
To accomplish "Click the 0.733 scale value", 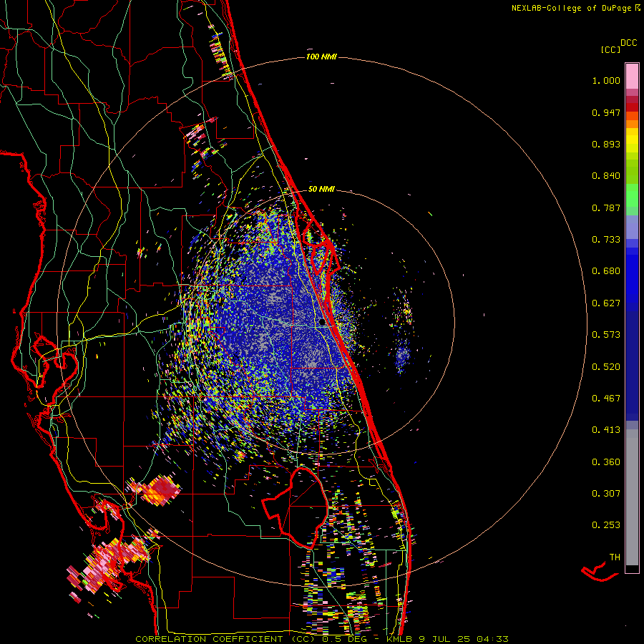I will point(606,240).
